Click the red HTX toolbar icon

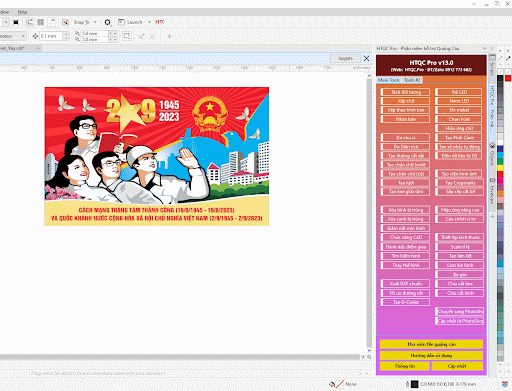[159, 22]
